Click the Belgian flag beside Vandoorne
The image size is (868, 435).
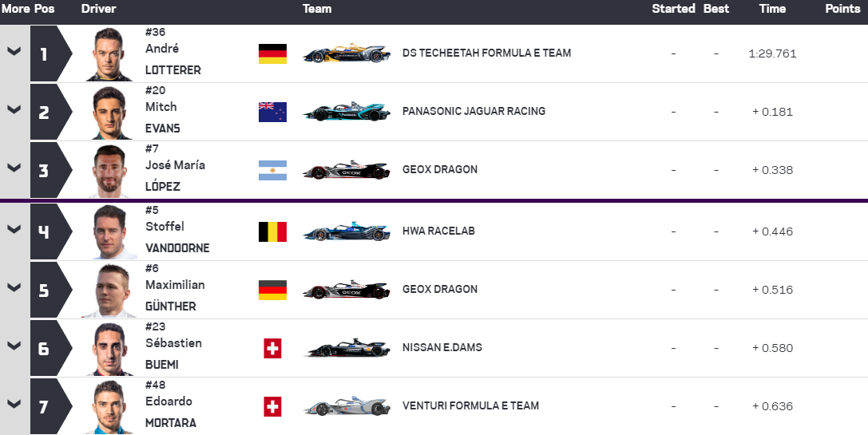272,231
